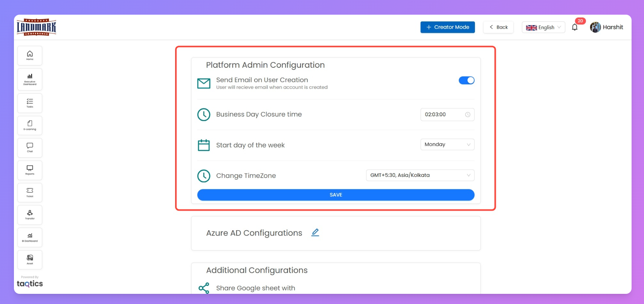Open E-Learning sidebar icon
Image resolution: width=644 pixels, height=304 pixels.
[x=30, y=125]
